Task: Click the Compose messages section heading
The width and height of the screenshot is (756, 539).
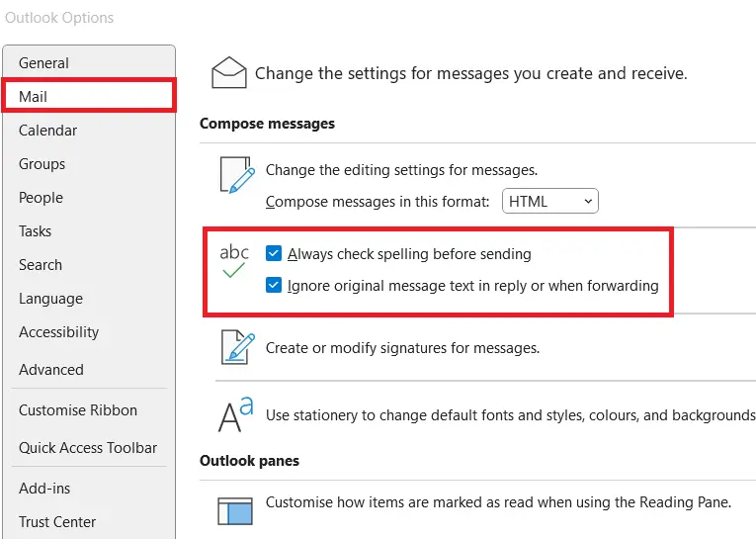Action: (267, 124)
